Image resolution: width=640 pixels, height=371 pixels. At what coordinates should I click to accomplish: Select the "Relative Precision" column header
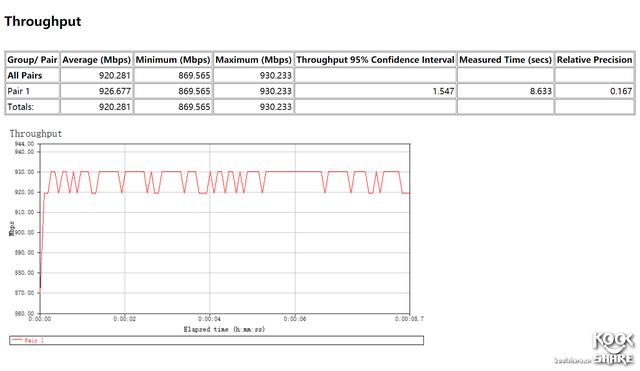pos(594,60)
